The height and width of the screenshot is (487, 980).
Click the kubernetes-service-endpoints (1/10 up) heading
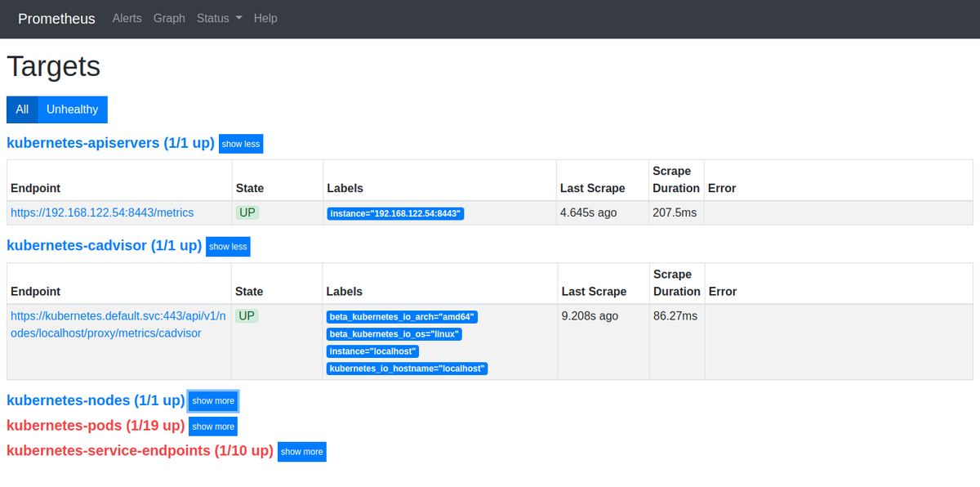(x=140, y=451)
